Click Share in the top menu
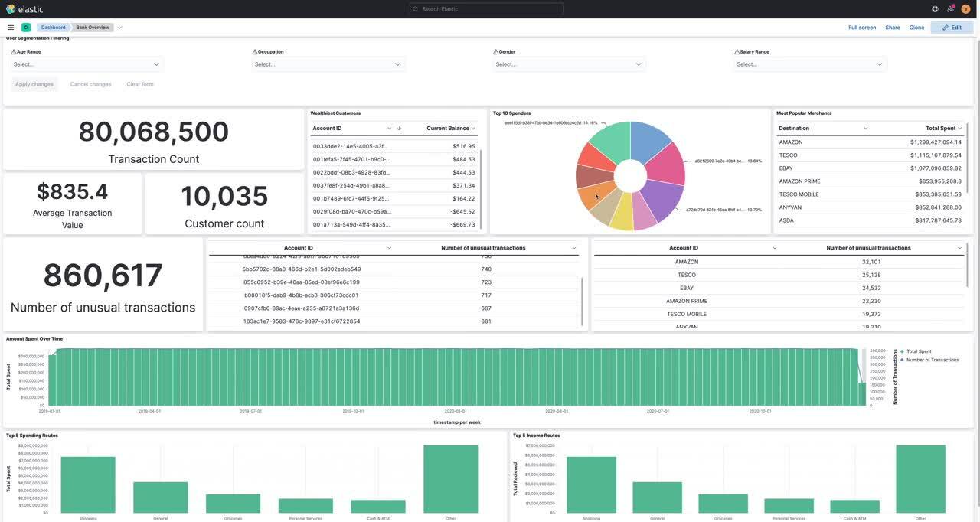This screenshot has height=522, width=980. (893, 28)
